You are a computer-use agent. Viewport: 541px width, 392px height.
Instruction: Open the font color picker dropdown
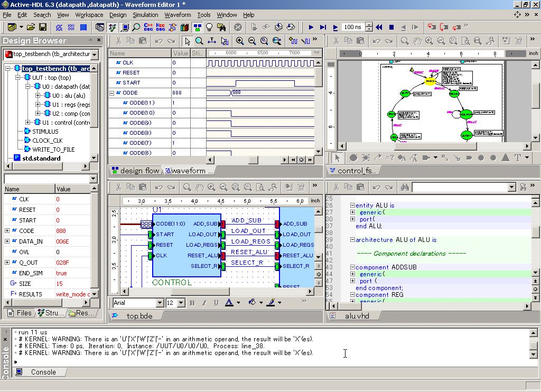[x=238, y=303]
